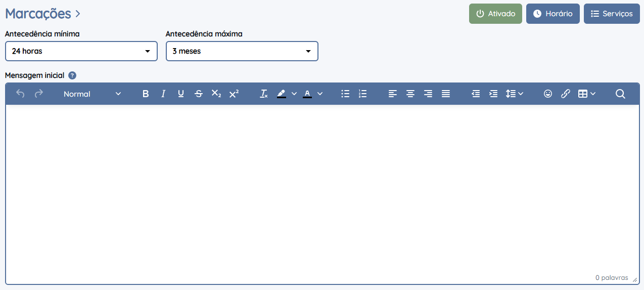The height and width of the screenshot is (290, 644).
Task: Open the emoji picker
Action: coord(548,94)
